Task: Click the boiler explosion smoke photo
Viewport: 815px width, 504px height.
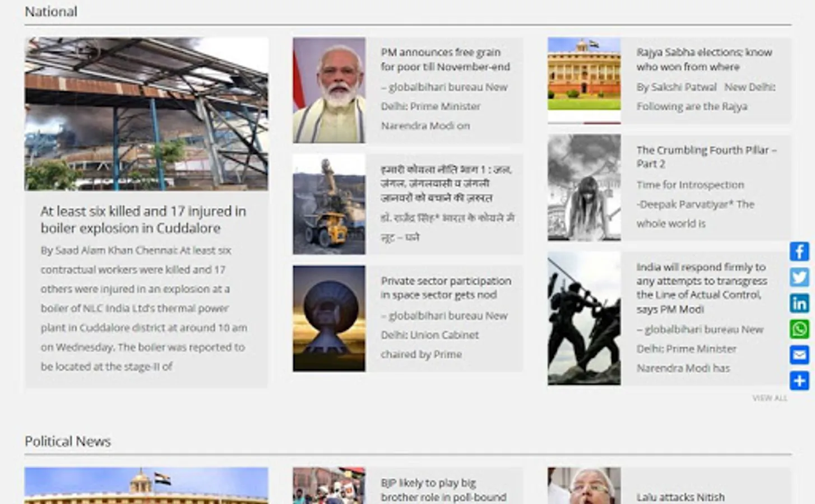Action: coord(146,114)
